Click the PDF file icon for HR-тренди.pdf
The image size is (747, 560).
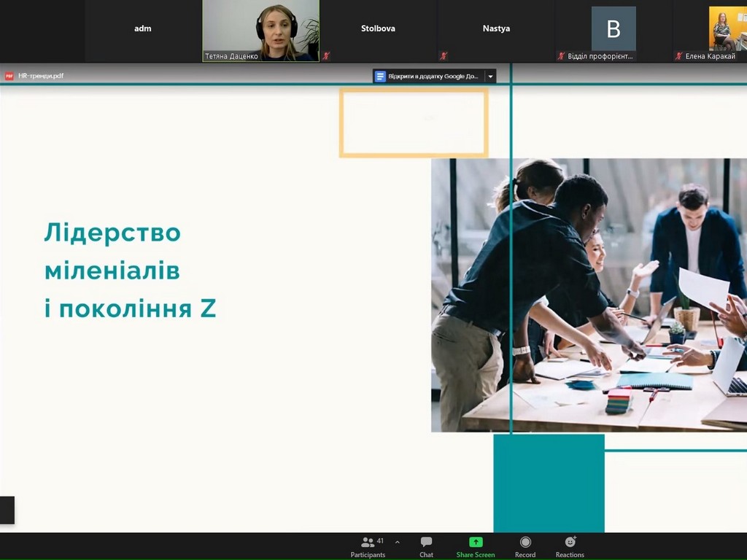tap(9, 76)
